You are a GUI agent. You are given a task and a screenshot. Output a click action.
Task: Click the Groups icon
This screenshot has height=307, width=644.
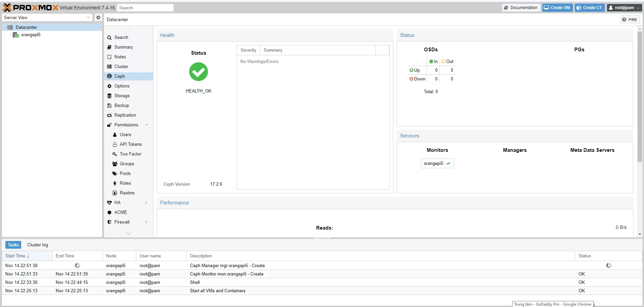point(115,164)
